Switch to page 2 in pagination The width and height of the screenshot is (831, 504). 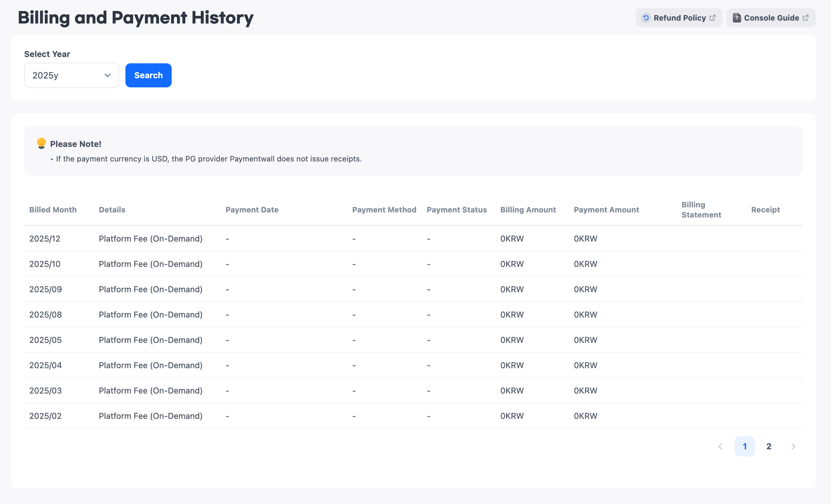(769, 446)
